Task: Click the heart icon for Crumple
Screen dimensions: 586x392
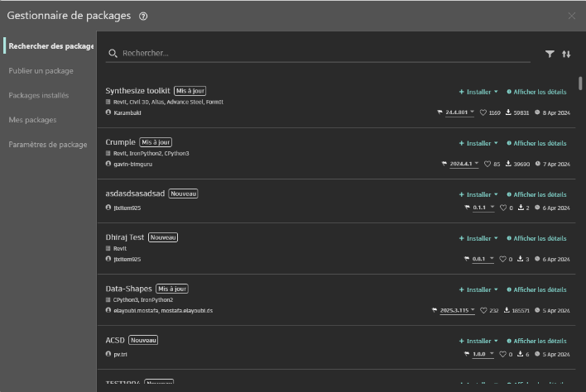Action: point(488,164)
